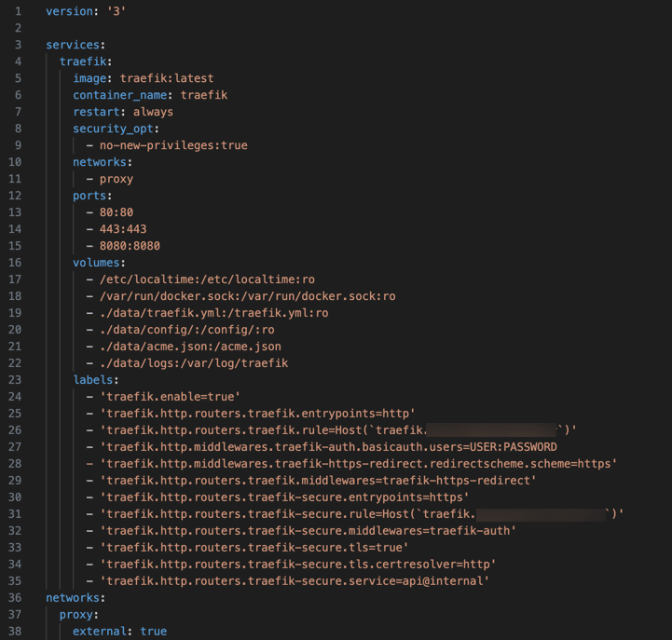Click the basicauth.users=USER:PASSWORD label

click(x=328, y=447)
